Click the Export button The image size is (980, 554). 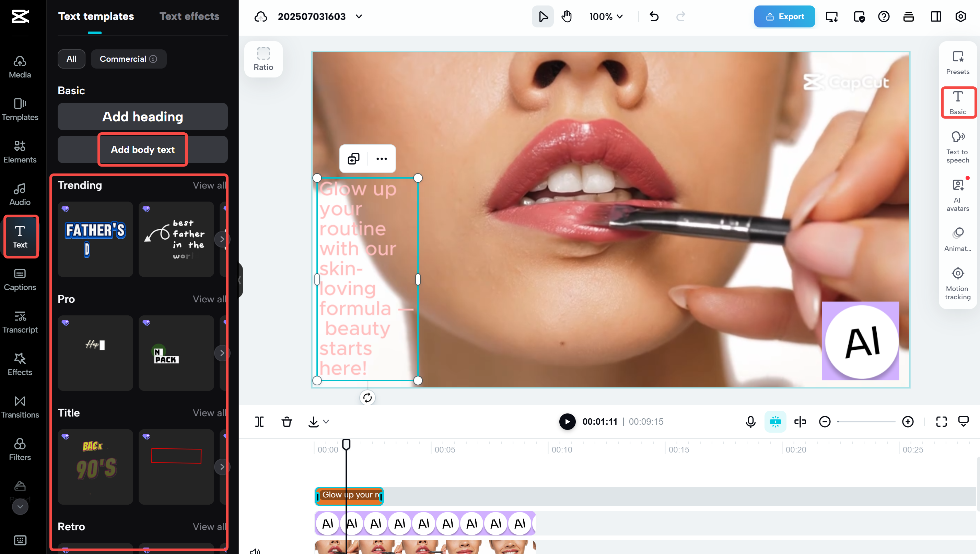pyautogui.click(x=784, y=16)
